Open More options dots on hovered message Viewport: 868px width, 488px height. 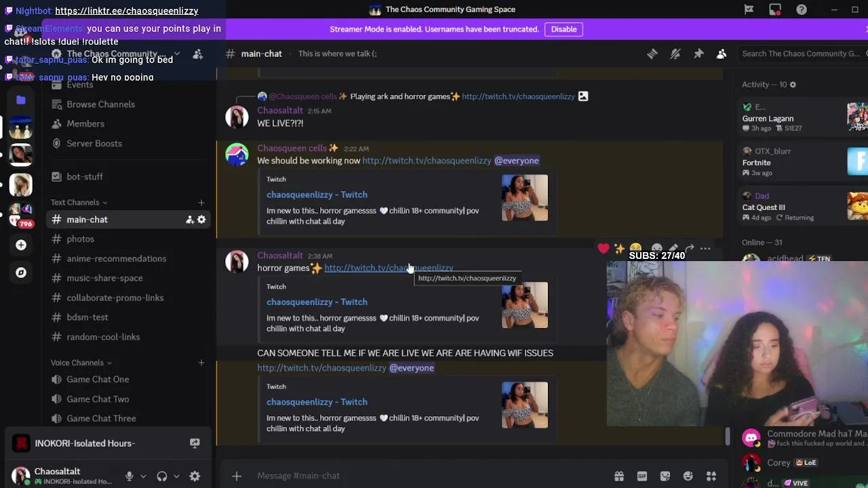[705, 249]
